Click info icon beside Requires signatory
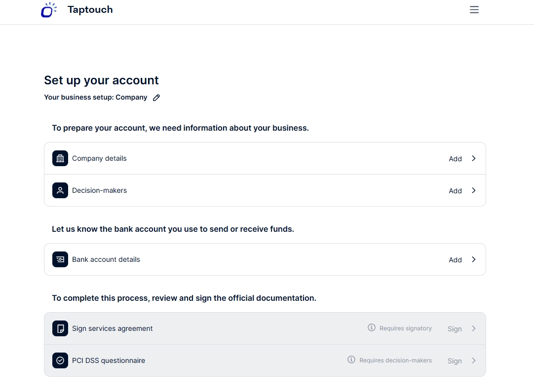Viewport: 534px width, 392px height. pyautogui.click(x=372, y=328)
